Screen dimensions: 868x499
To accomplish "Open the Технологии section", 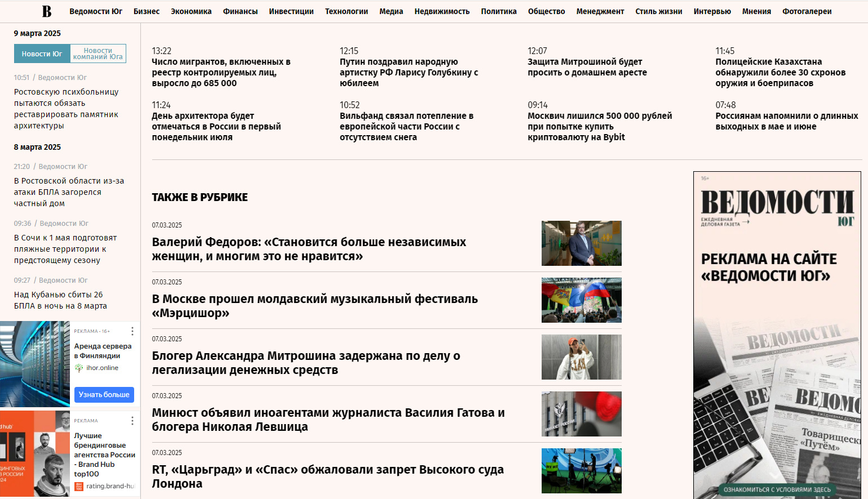I will [347, 11].
